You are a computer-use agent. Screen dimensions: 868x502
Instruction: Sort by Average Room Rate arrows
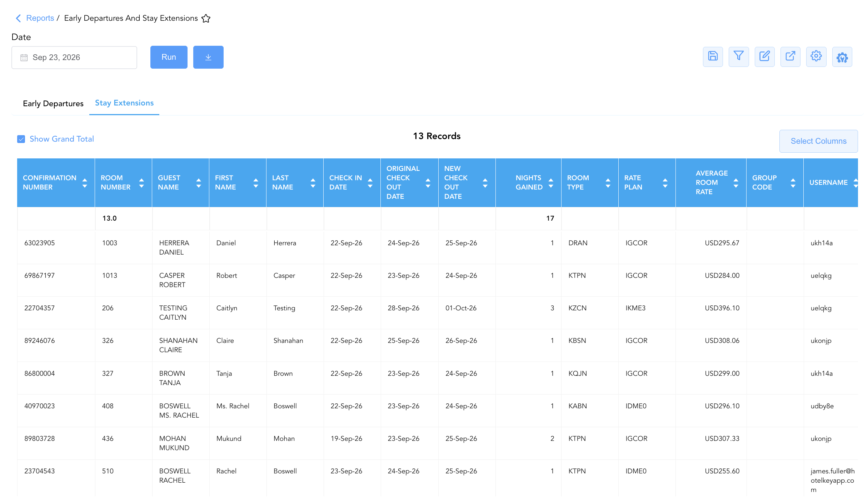pyautogui.click(x=736, y=183)
